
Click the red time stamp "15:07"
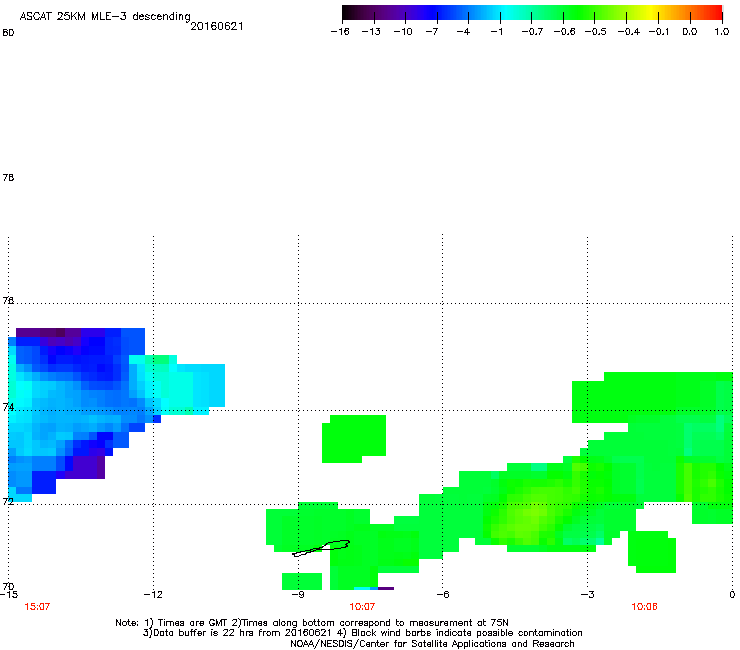click(37, 607)
